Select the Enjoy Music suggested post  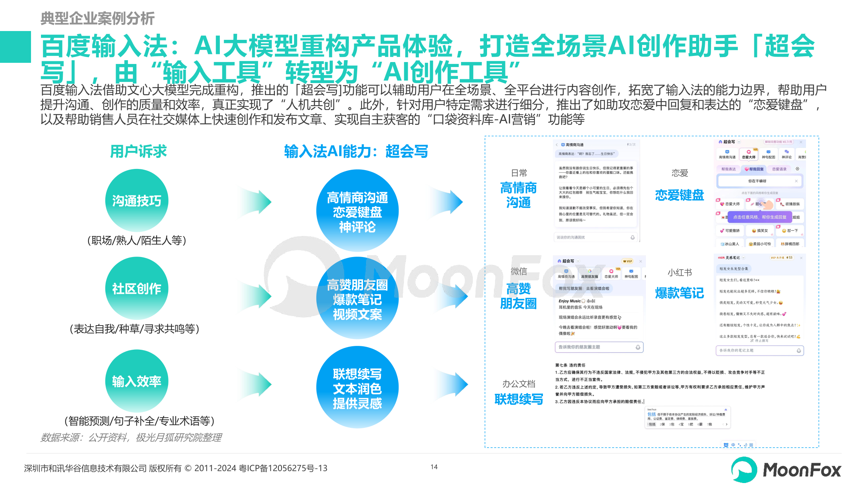581,304
